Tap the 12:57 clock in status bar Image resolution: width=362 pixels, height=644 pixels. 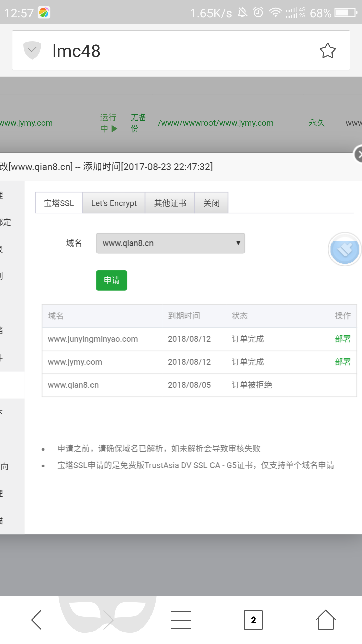[x=19, y=13]
